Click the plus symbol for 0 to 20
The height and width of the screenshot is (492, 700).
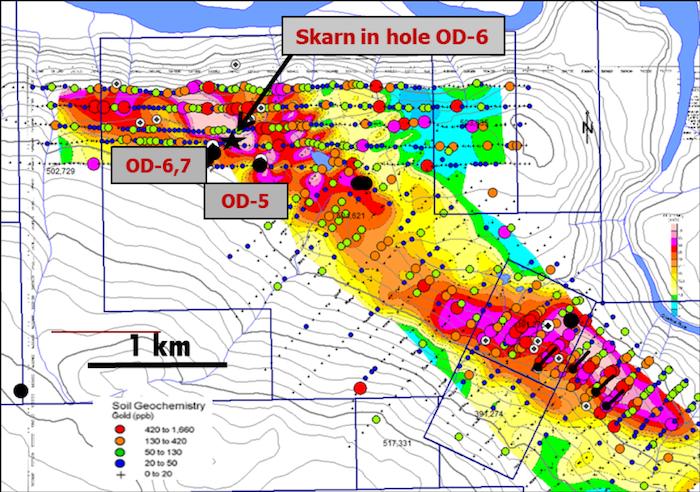click(119, 472)
